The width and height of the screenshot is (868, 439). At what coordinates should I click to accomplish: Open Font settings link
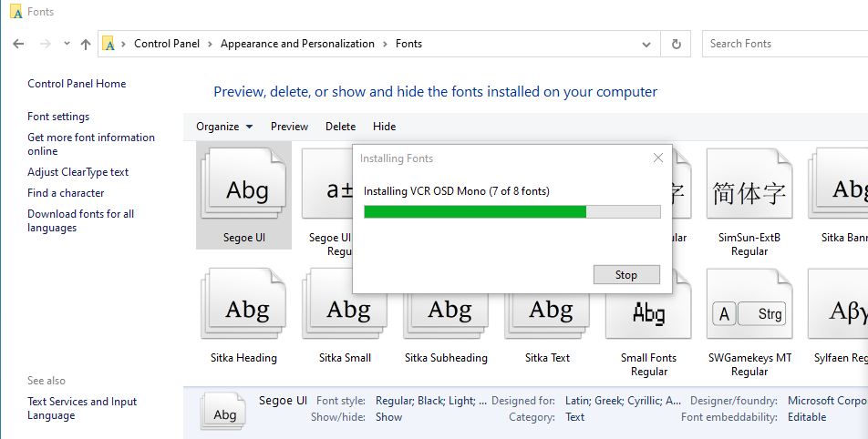pyautogui.click(x=58, y=116)
